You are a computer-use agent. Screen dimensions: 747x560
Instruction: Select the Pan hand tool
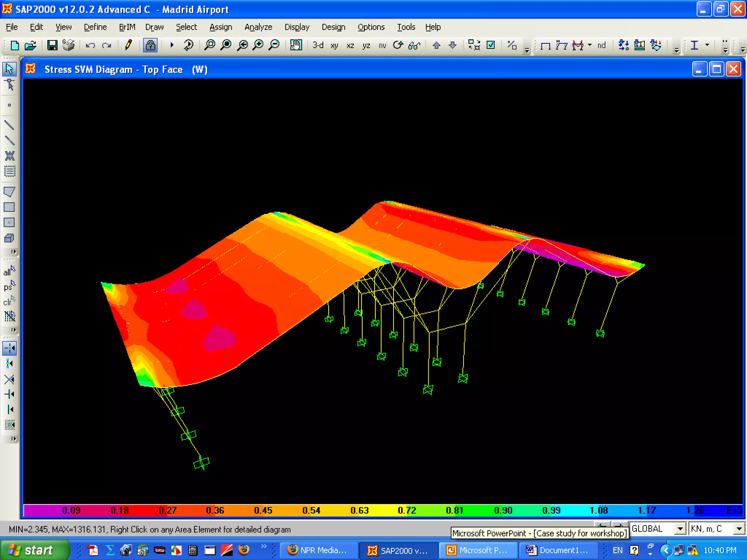coord(296,45)
